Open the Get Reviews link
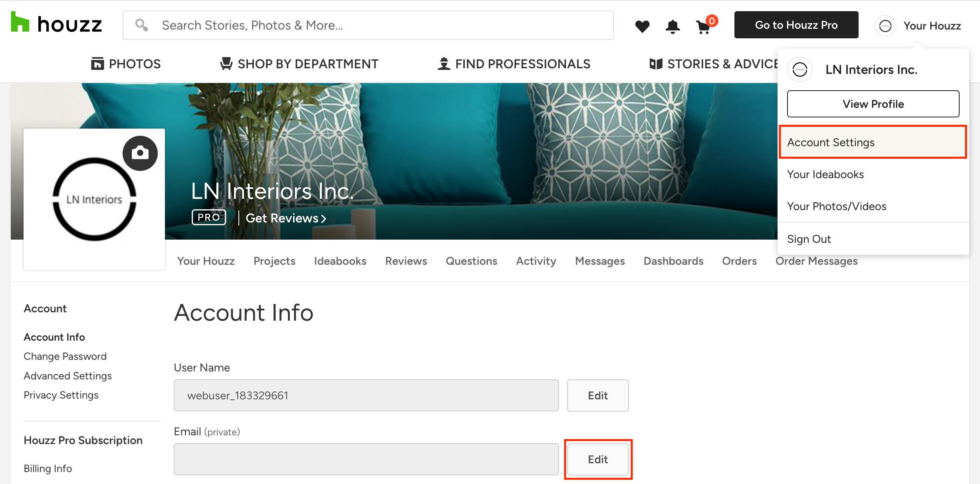The height and width of the screenshot is (484, 980). pos(286,218)
